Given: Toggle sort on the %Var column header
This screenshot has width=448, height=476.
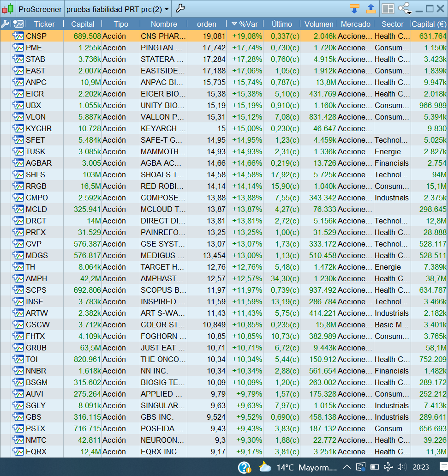Looking at the screenshot, I should pyautogui.click(x=245, y=24).
